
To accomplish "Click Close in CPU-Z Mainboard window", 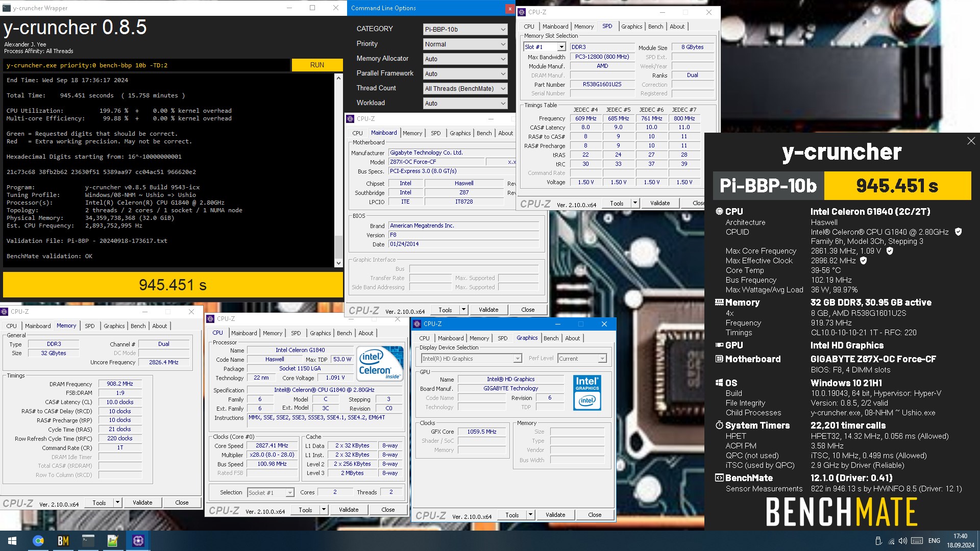I will (528, 310).
